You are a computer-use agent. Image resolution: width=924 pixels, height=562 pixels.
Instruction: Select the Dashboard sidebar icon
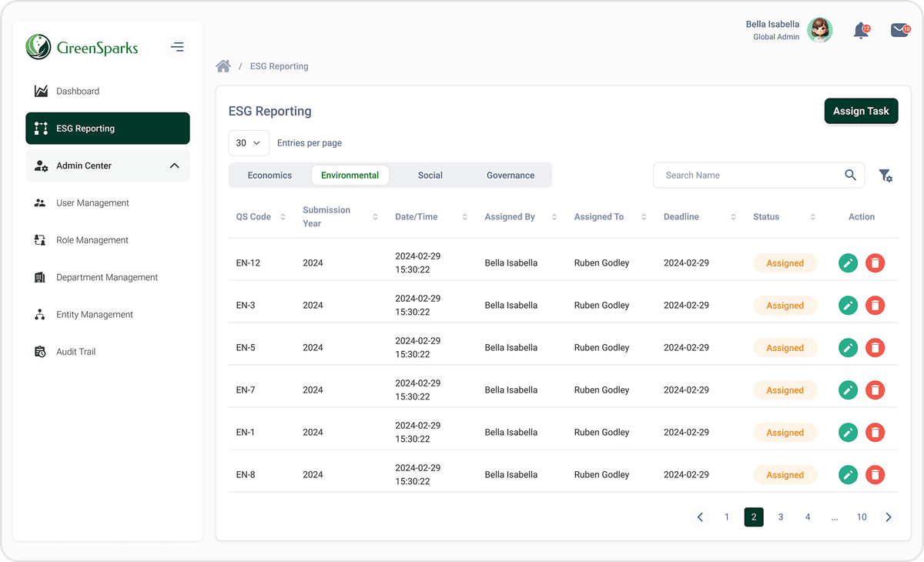tap(40, 91)
